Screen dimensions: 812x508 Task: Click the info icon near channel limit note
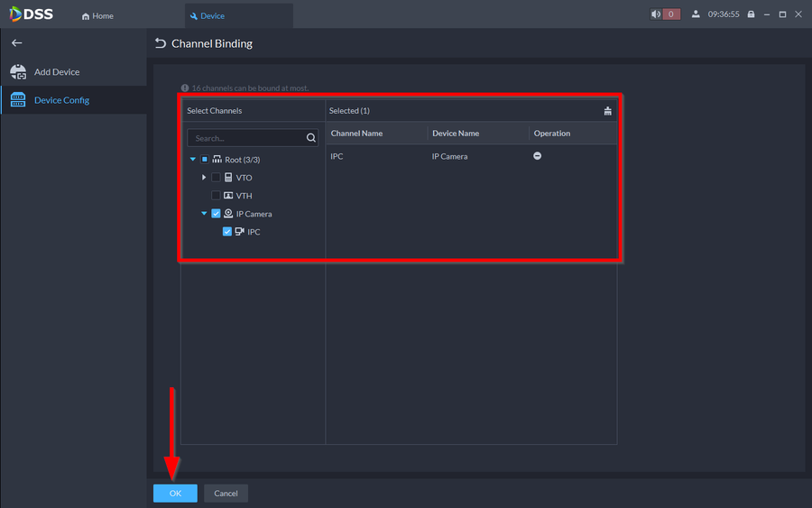[185, 88]
